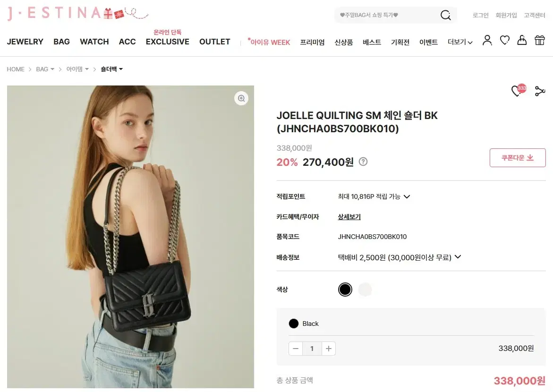
Task: Expand the 배송정보 shipping chevron
Action: pyautogui.click(x=458, y=257)
